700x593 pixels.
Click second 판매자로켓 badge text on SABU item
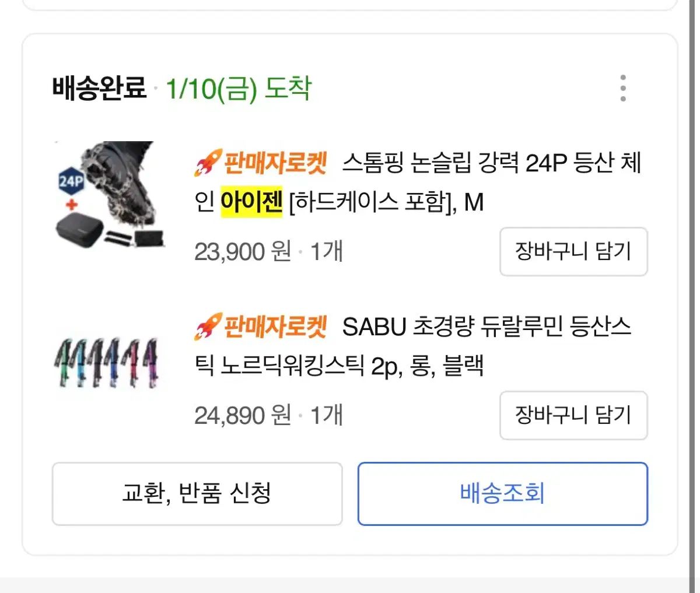pyautogui.click(x=275, y=327)
